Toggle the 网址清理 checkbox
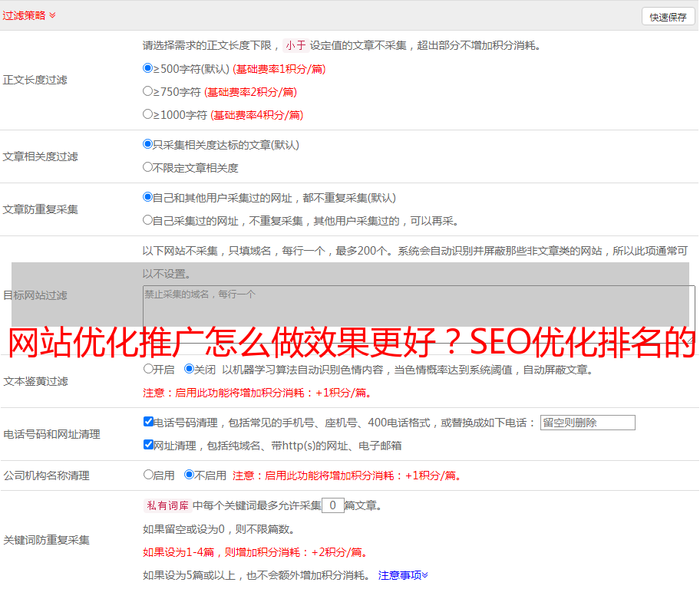Viewport: 700px width, 589px height. 149,445
